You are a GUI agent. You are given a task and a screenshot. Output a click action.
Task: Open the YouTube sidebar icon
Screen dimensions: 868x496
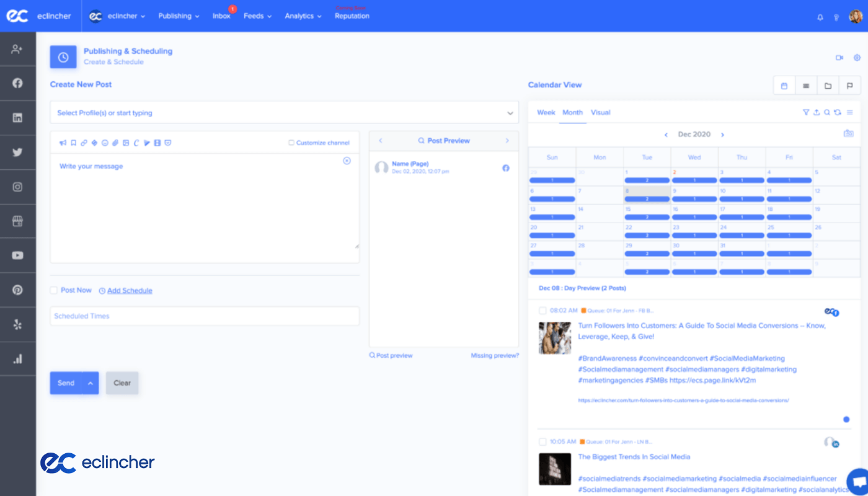point(17,255)
